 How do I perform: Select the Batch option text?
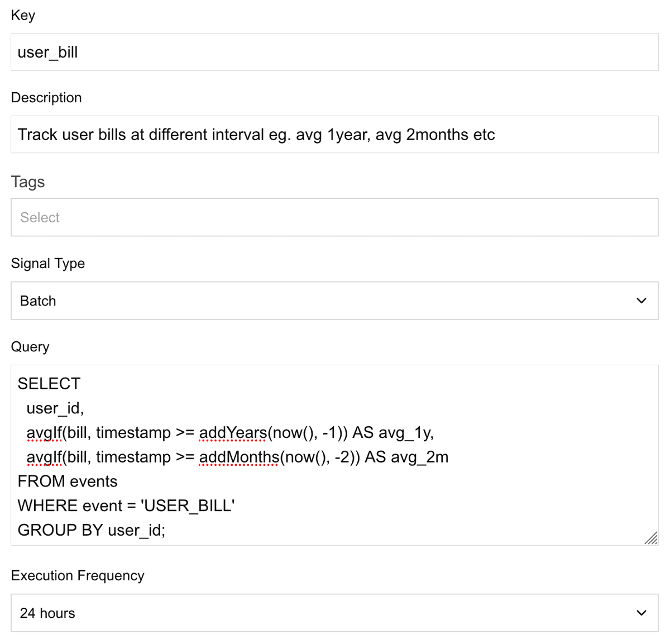37,300
